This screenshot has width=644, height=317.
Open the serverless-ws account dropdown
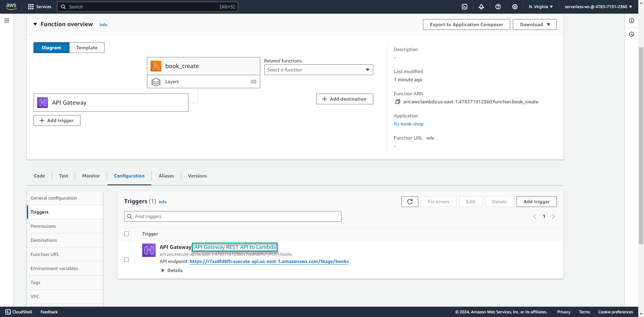[598, 7]
